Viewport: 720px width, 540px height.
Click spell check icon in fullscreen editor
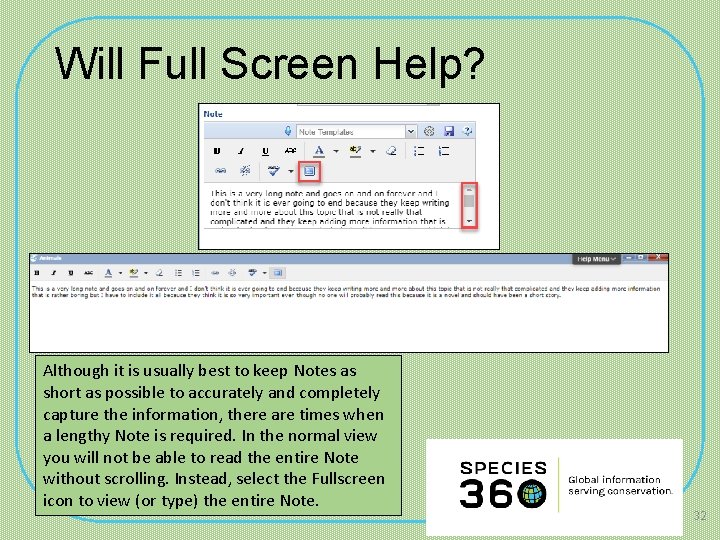[x=252, y=273]
